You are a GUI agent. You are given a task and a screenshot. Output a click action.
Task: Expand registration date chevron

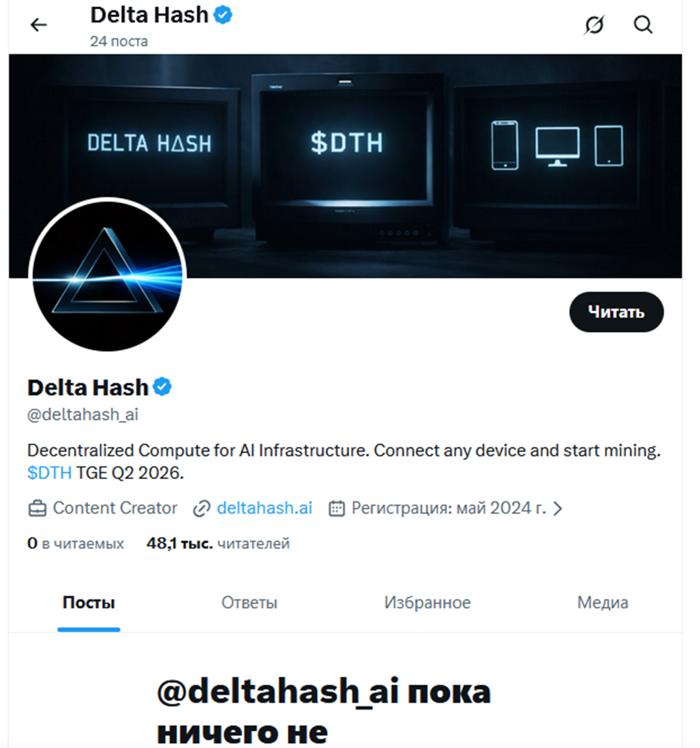(557, 509)
